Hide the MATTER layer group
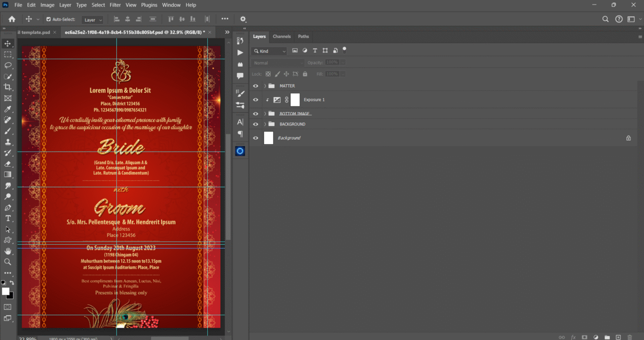The width and height of the screenshot is (644, 340). (x=256, y=86)
